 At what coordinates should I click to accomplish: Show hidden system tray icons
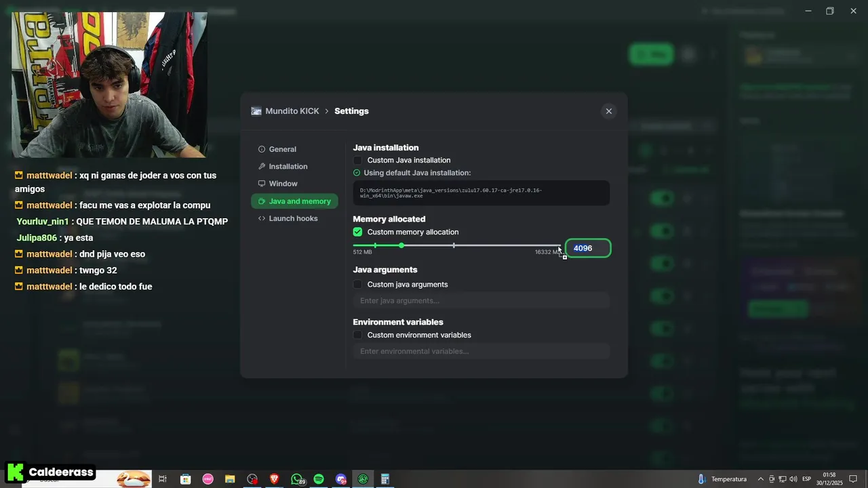tap(760, 479)
